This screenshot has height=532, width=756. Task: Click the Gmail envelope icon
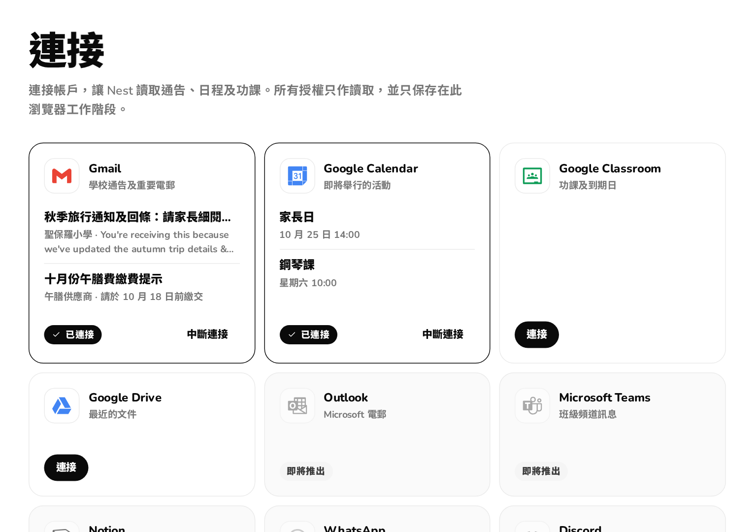(62, 176)
